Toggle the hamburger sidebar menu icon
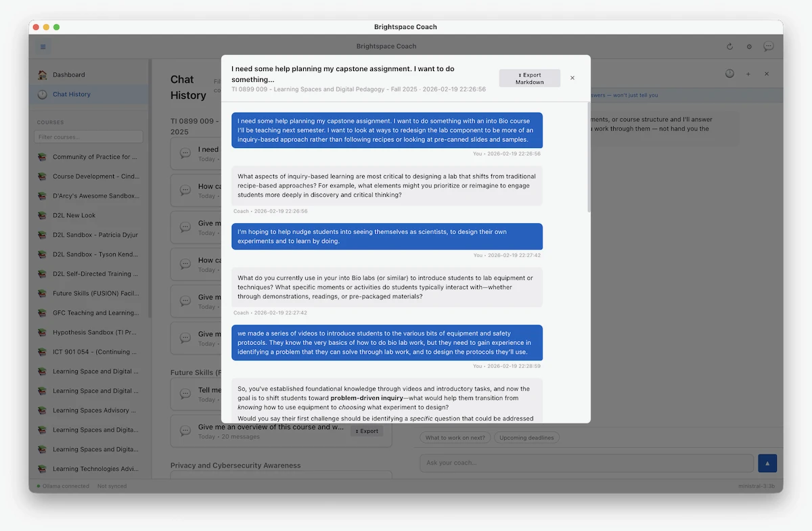This screenshot has width=812, height=531. tap(43, 47)
